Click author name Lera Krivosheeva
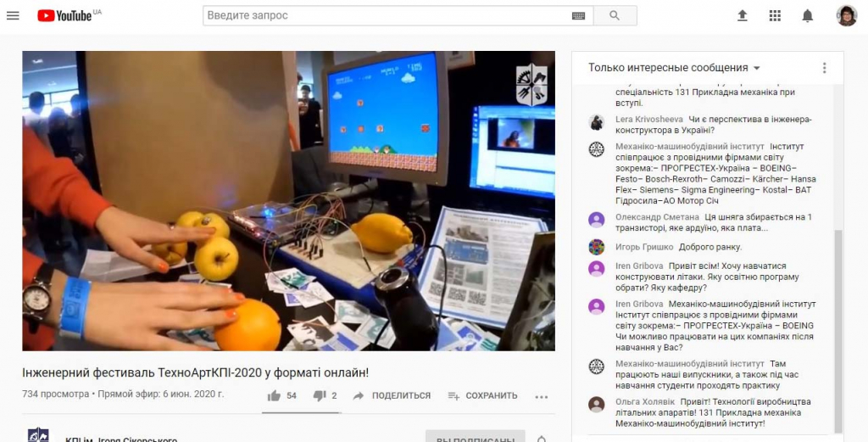The height and width of the screenshot is (442, 868). coord(648,120)
